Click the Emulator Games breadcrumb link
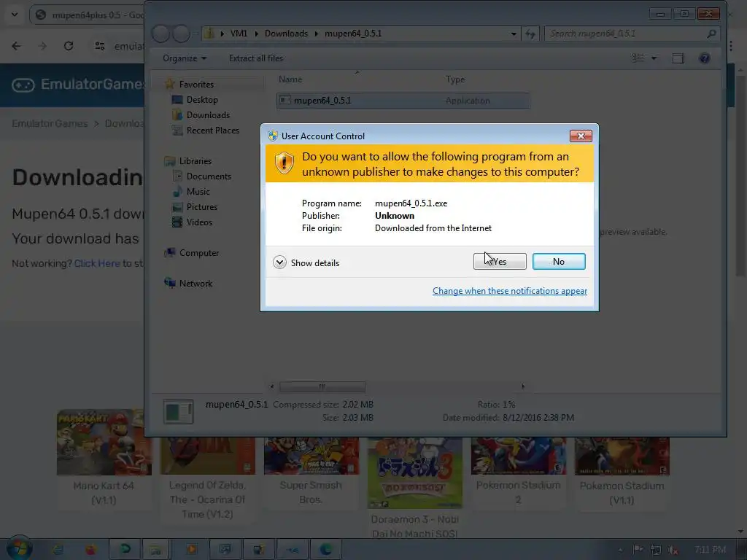This screenshot has height=560, width=747. (50, 123)
